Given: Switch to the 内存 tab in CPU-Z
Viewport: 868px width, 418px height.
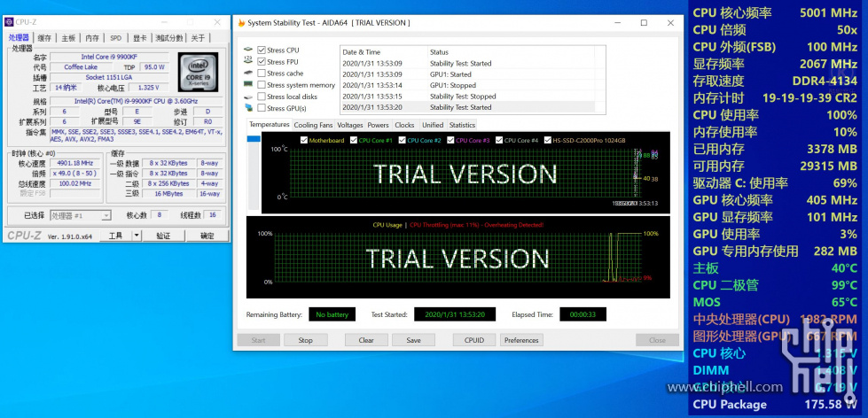Looking at the screenshot, I should click(92, 38).
